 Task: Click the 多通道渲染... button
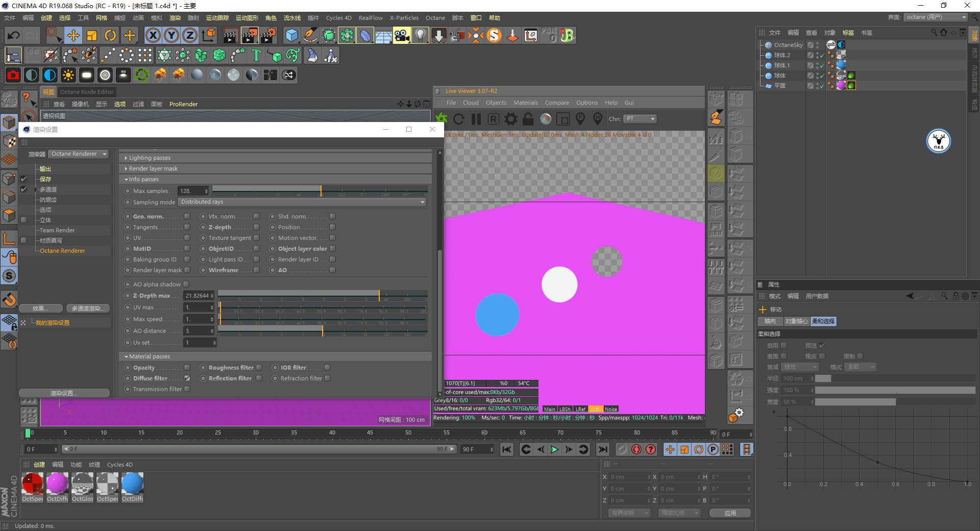tap(88, 308)
